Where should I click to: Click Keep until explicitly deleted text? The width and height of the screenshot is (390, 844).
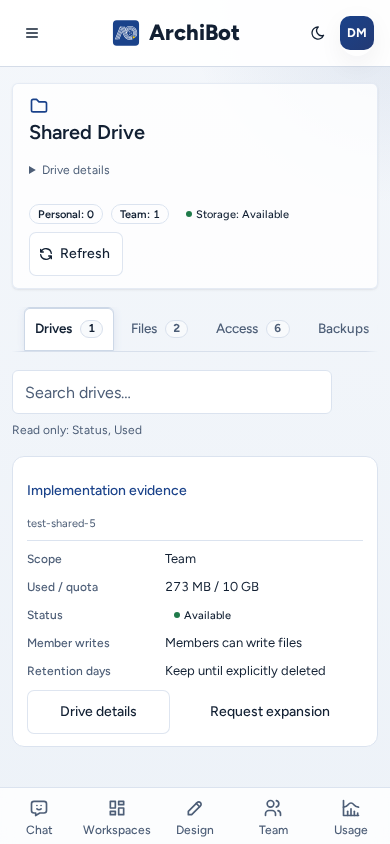[x=245, y=671]
